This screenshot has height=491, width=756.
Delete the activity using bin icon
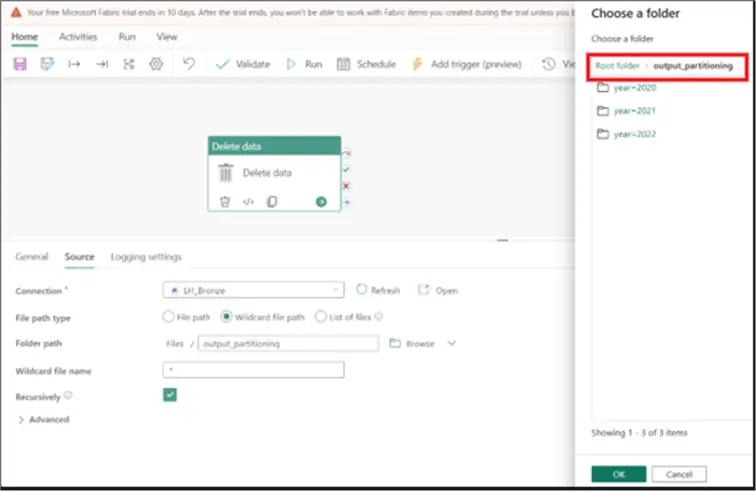[225, 202]
